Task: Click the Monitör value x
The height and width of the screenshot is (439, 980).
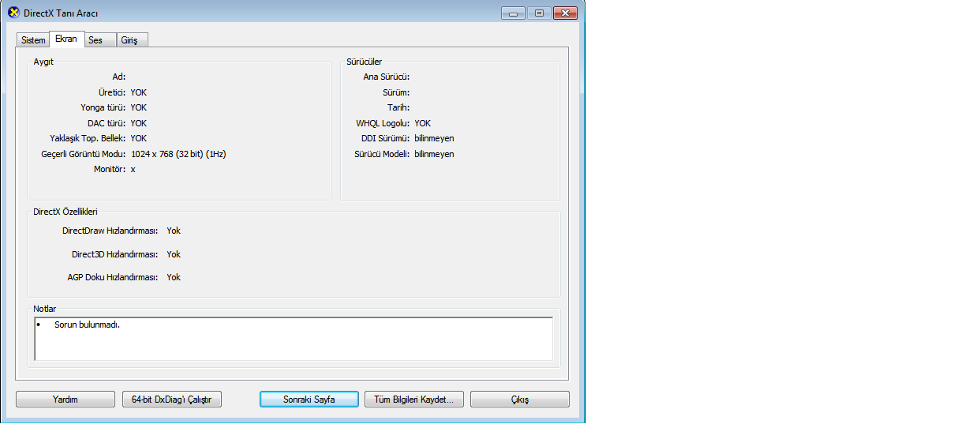Action: pyautogui.click(x=133, y=170)
